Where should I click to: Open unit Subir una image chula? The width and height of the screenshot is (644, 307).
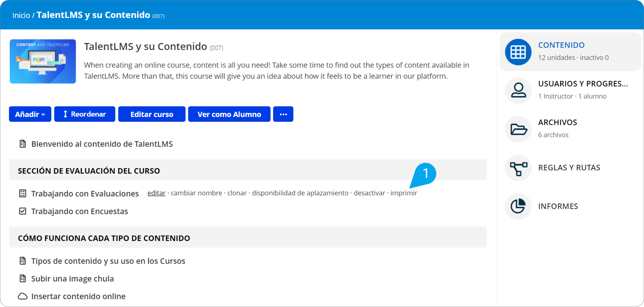coord(72,279)
